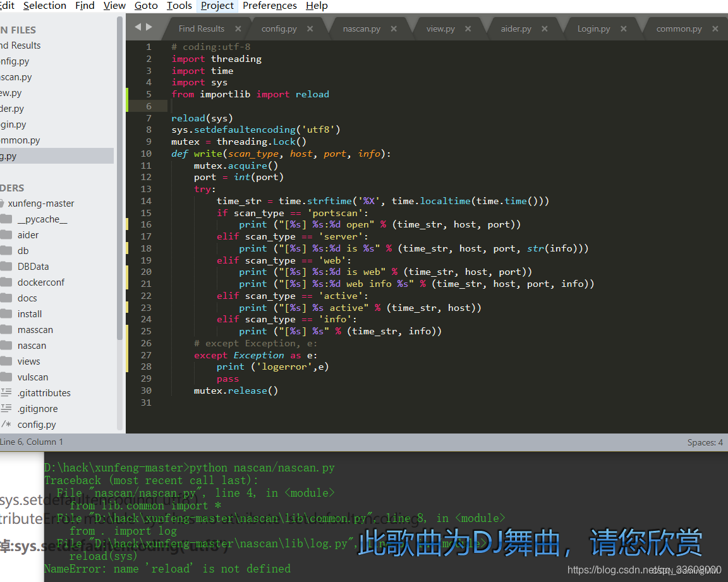Open the __pycache__ folder icon
The image size is (728, 582).
point(6,219)
